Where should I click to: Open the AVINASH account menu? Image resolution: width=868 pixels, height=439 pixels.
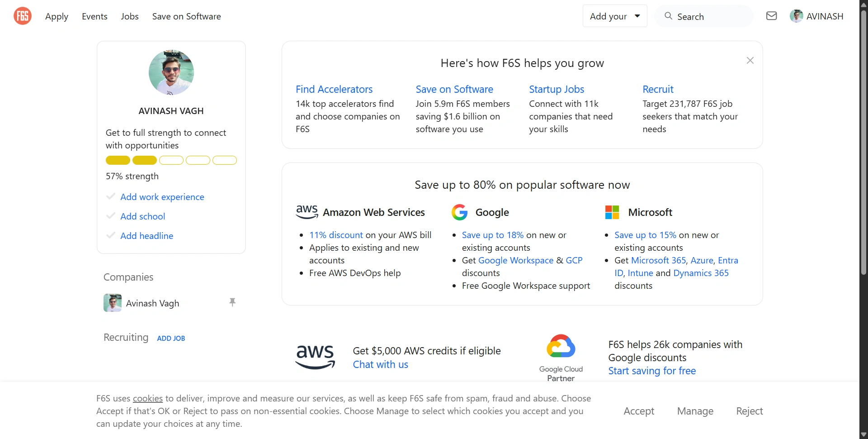point(816,16)
